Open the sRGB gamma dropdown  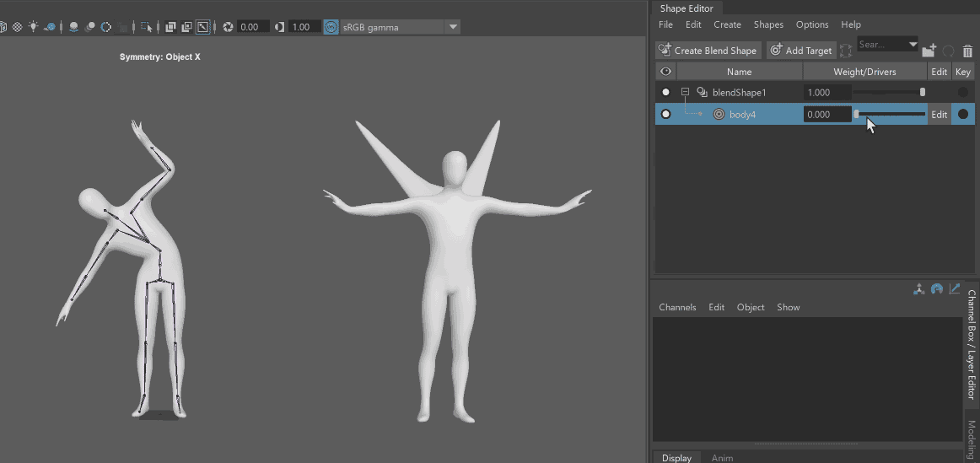click(453, 27)
